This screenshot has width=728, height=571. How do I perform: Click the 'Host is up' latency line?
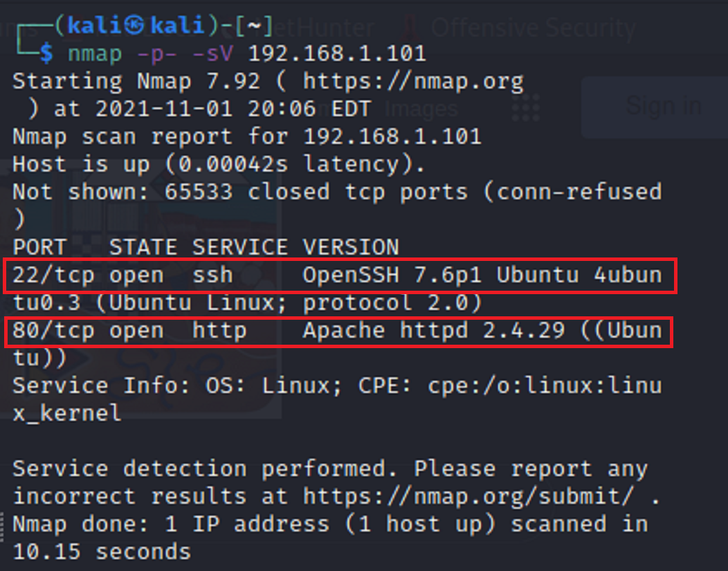[219, 164]
